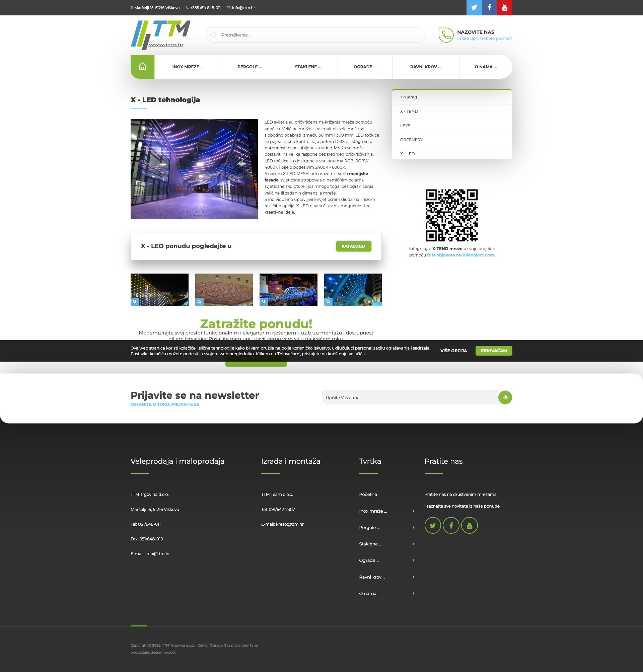643x672 pixels.
Task: Submit newsletter with green arrow button
Action: 505,397
